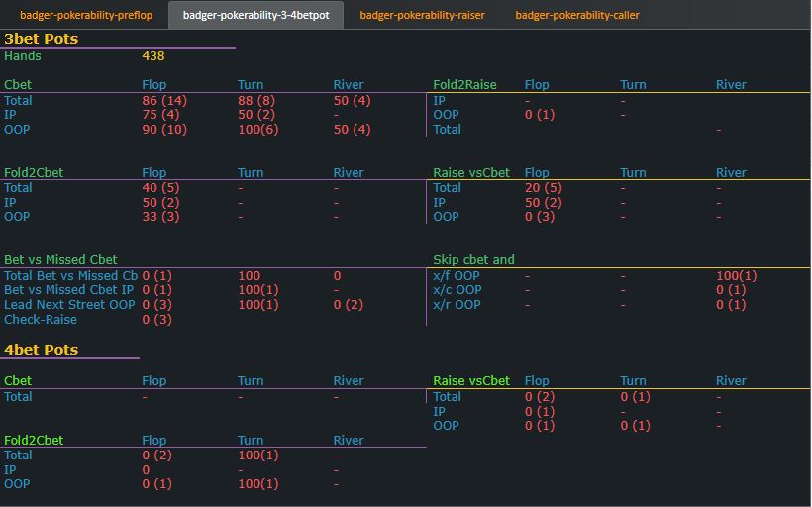Click the Raise vsCbet Total flop value 20 (5)
The width and height of the screenshot is (812, 507).
coord(544,187)
